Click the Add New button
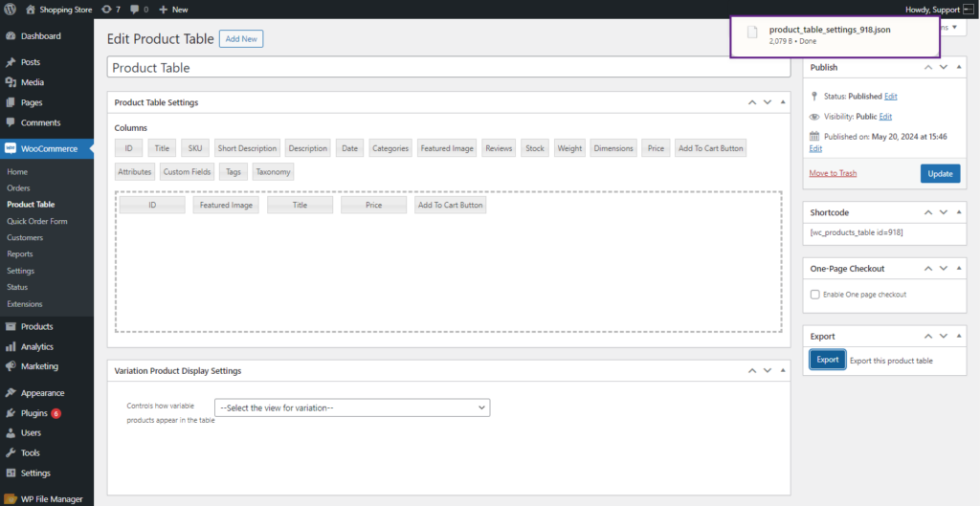 coord(241,38)
